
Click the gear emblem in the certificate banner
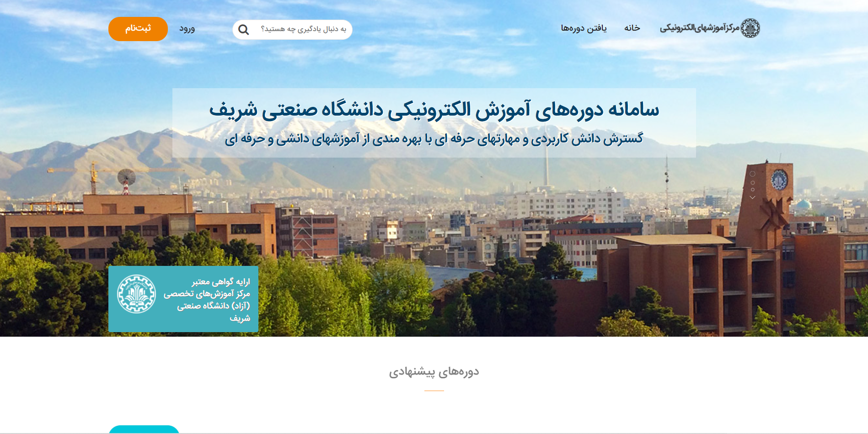tap(136, 294)
